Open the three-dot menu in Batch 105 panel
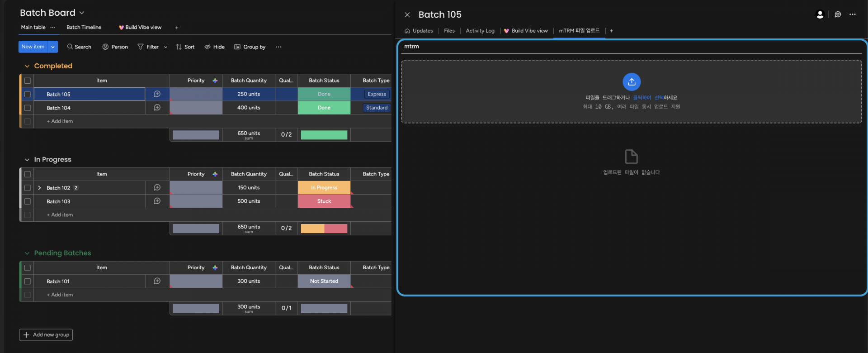The height and width of the screenshot is (353, 868). click(x=852, y=14)
